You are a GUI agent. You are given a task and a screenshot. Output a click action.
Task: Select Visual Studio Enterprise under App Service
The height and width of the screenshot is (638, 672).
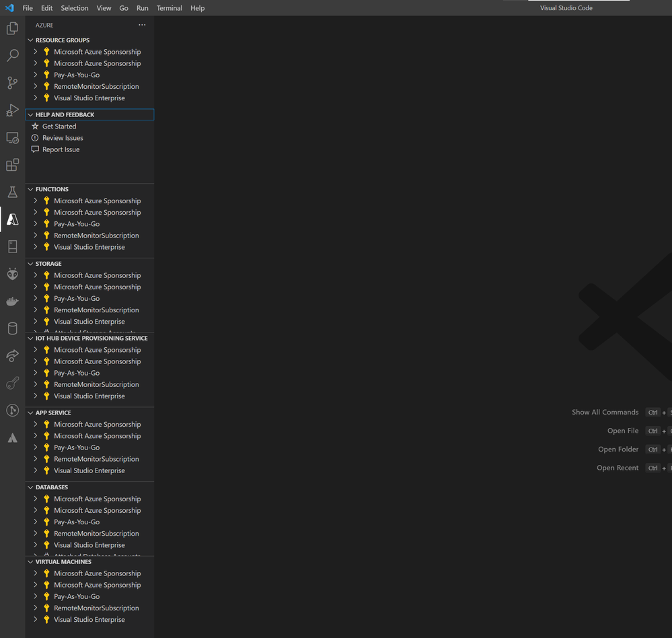click(x=89, y=470)
